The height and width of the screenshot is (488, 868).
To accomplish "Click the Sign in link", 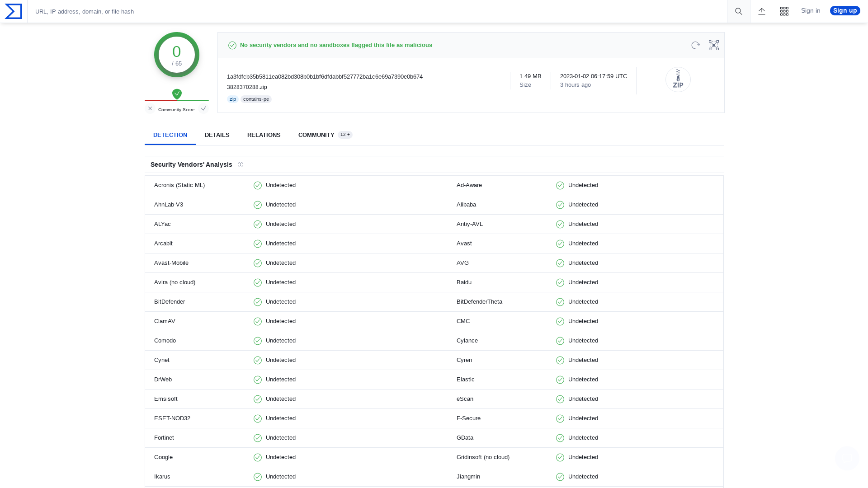I will pos(811,10).
